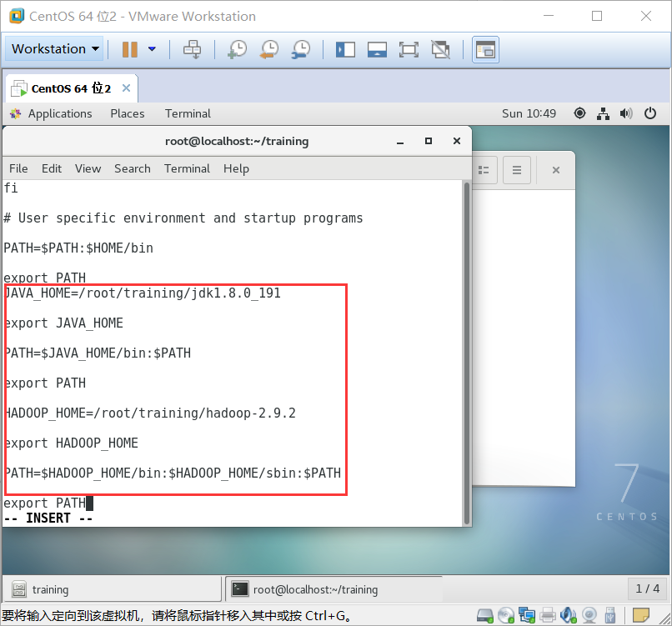
Task: Click the USB device status icon
Action: (x=609, y=615)
